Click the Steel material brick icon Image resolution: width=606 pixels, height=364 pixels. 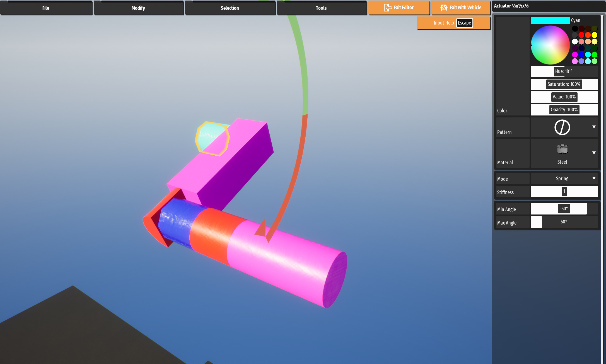click(562, 149)
